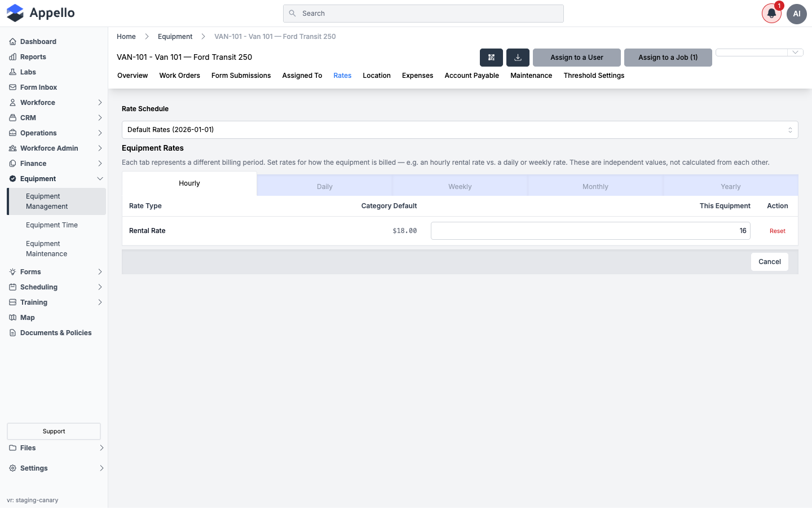Image resolution: width=812 pixels, height=518 pixels.
Task: Open the empty dropdown beside Assign to a Job
Action: [759, 52]
